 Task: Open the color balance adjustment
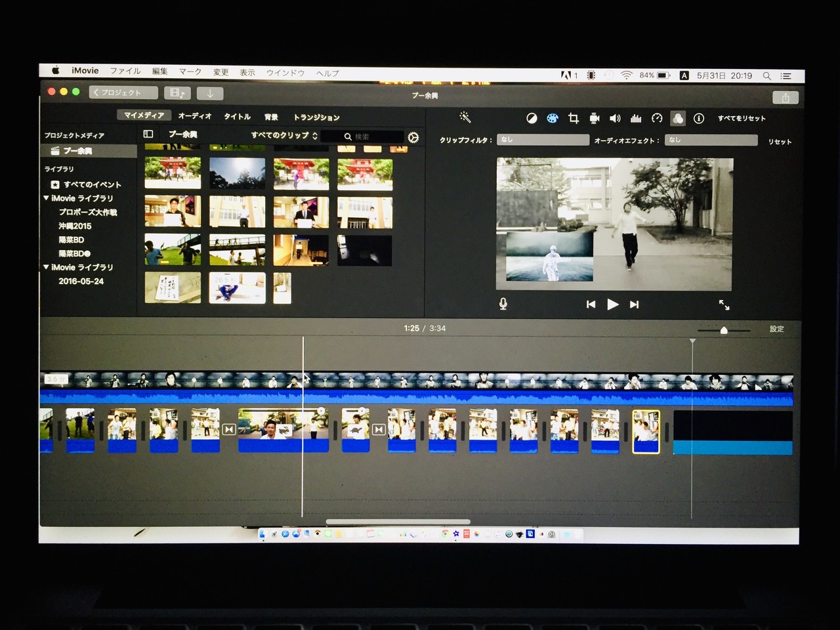532,118
